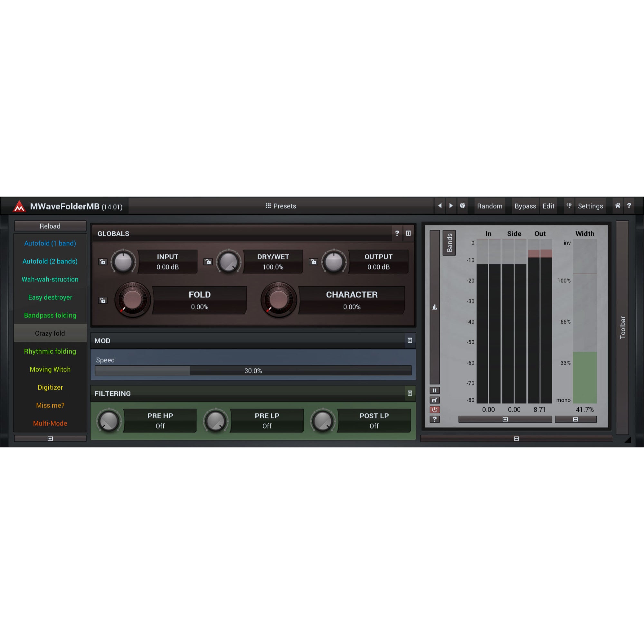Click the Random button
This screenshot has width=644, height=644.
[490, 206]
